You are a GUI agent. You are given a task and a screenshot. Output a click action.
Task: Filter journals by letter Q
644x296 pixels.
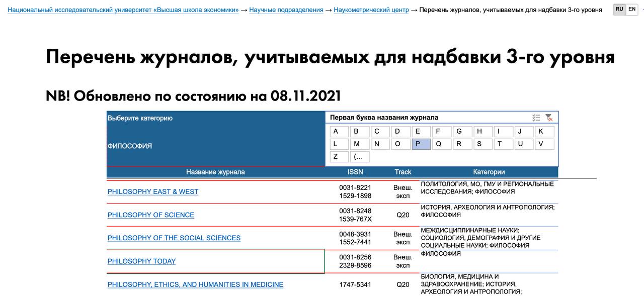pyautogui.click(x=442, y=144)
